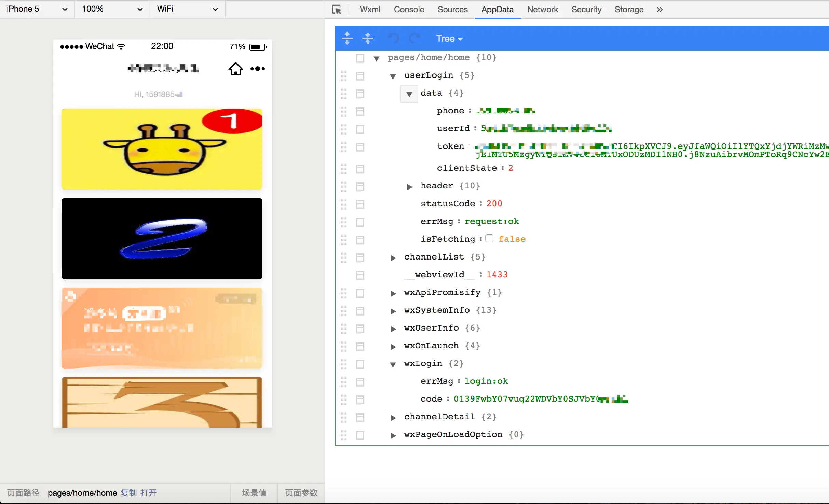
Task: Collapse the wxLogin node
Action: (x=393, y=364)
